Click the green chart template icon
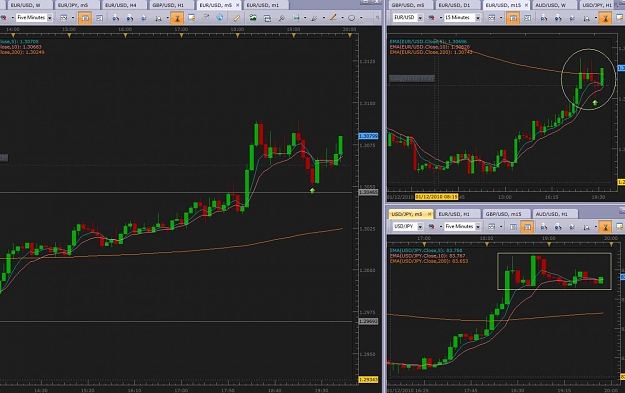The image size is (625, 393). pyautogui.click(x=295, y=18)
